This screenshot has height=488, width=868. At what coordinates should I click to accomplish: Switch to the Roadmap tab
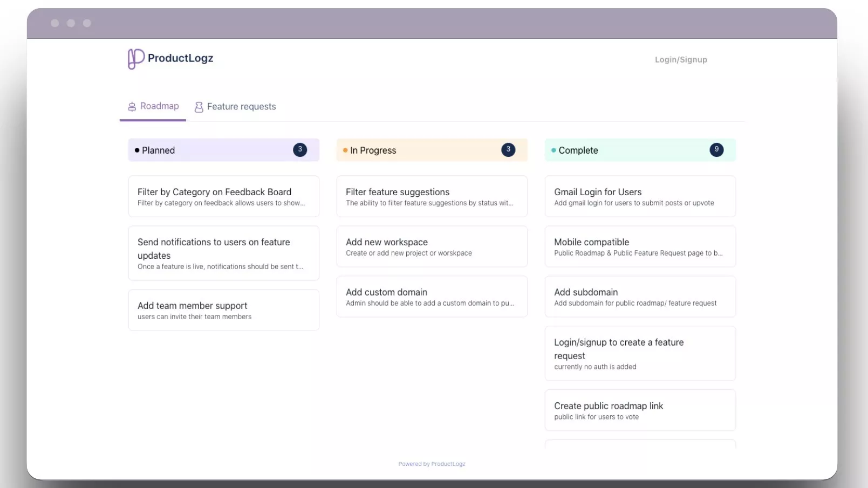tap(159, 106)
